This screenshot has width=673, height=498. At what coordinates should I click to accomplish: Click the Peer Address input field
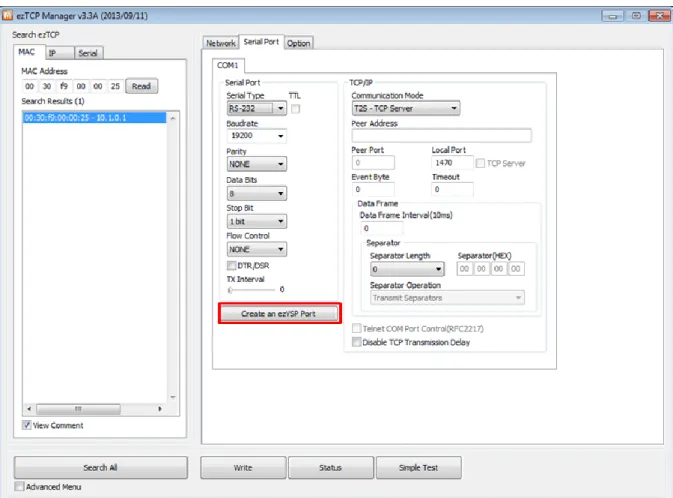(x=442, y=135)
